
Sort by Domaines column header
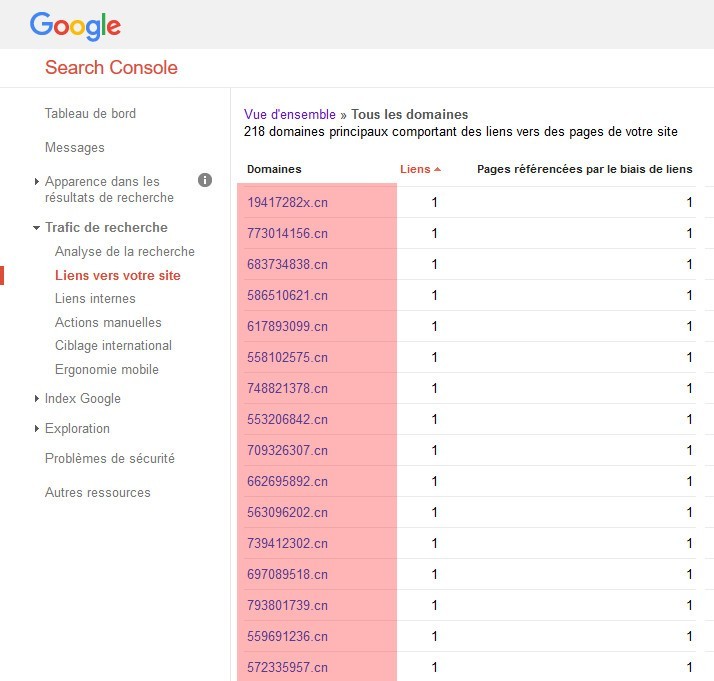[x=274, y=169]
